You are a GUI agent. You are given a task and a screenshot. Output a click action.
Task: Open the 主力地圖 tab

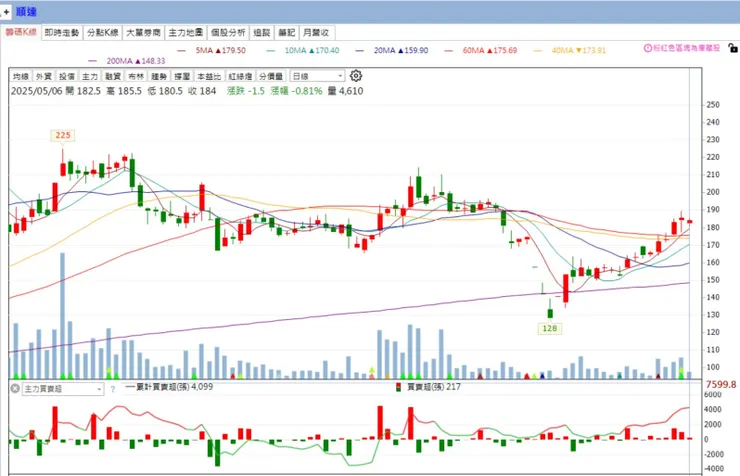[185, 33]
